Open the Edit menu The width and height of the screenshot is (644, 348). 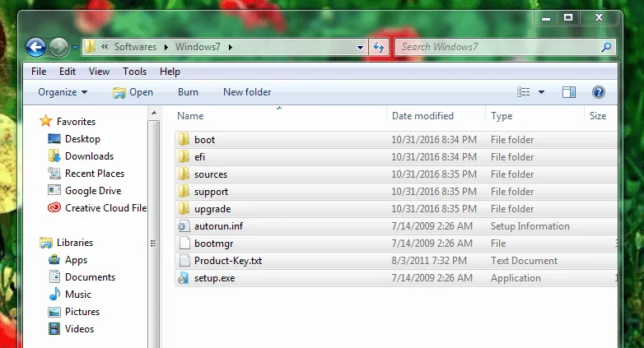68,72
